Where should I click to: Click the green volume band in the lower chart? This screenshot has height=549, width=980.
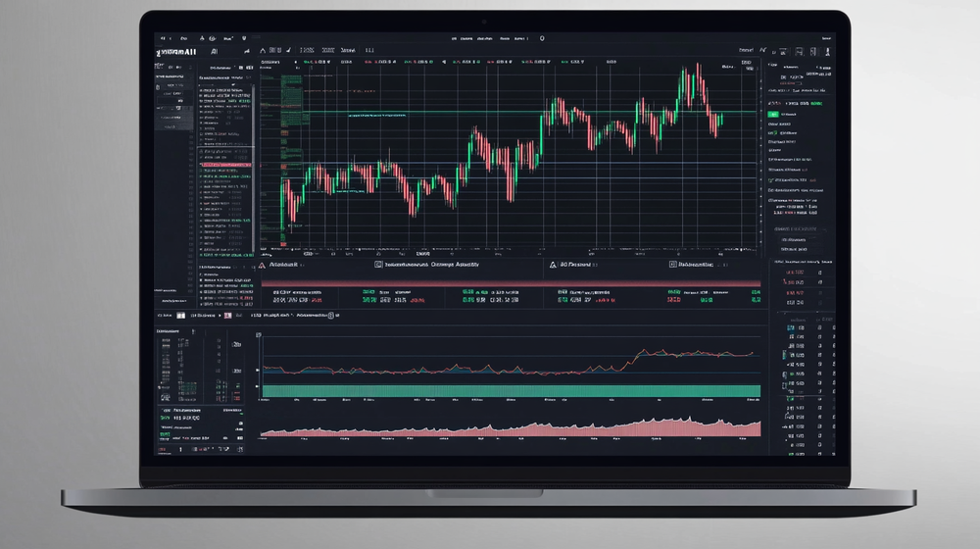510,390
